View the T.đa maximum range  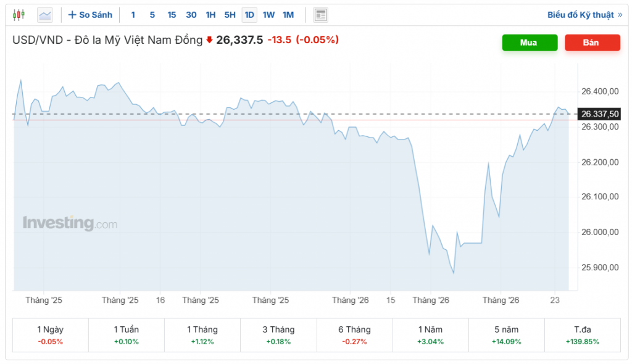[x=583, y=335]
